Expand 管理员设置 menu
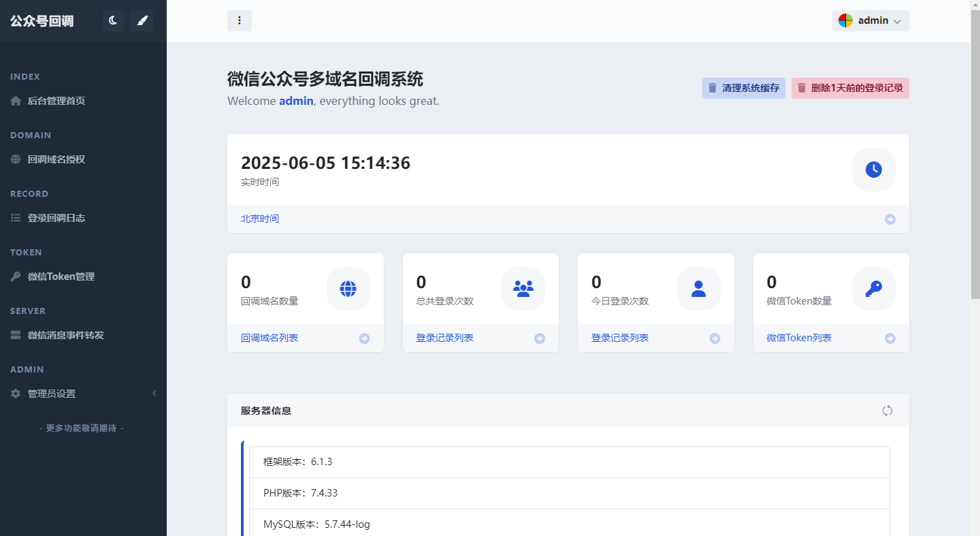Image resolution: width=980 pixels, height=536 pixels. click(83, 394)
